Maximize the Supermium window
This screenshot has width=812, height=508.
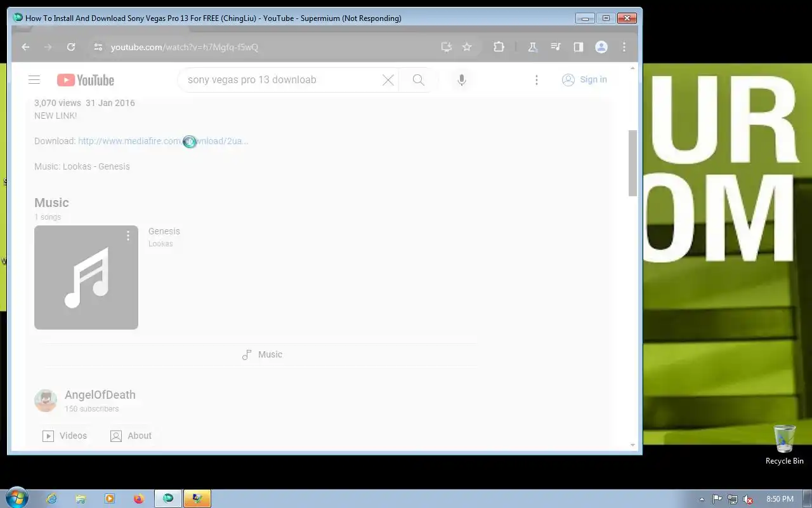pyautogui.click(x=606, y=18)
